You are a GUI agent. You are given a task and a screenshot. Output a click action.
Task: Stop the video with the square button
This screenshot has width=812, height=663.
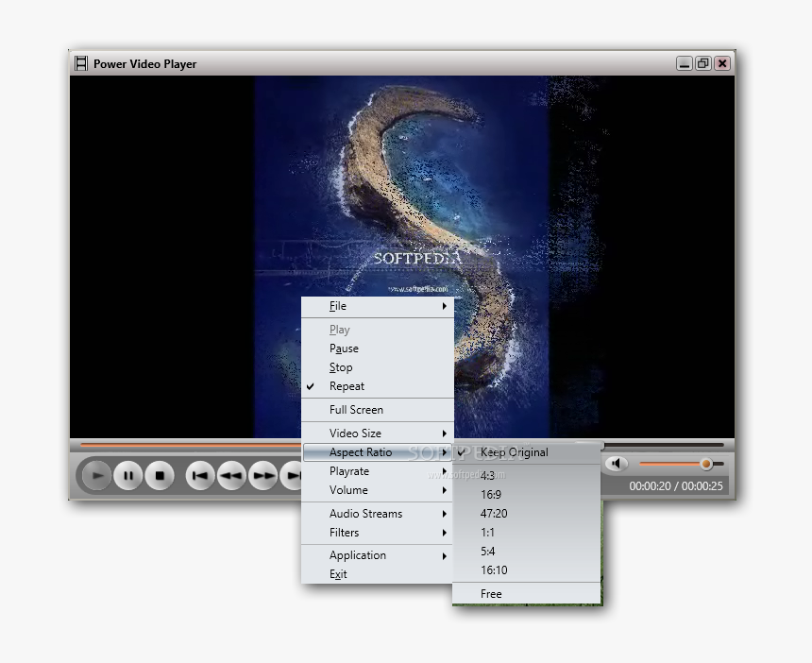160,475
